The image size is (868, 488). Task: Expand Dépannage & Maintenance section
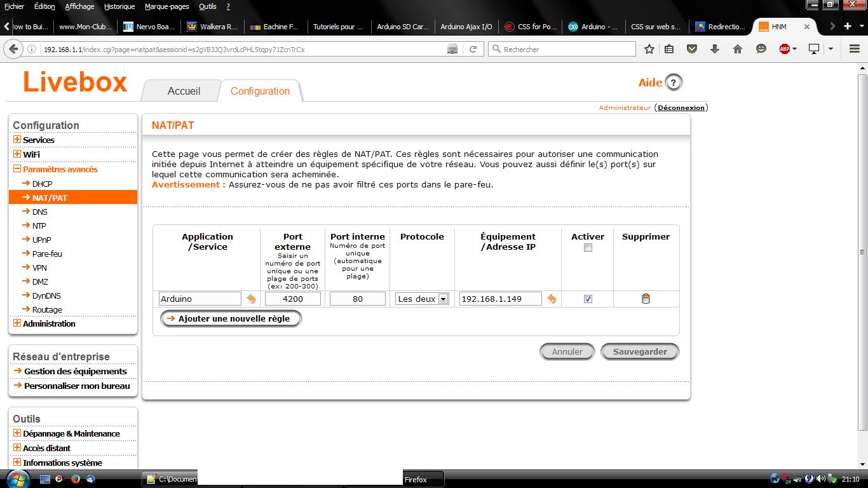point(17,433)
